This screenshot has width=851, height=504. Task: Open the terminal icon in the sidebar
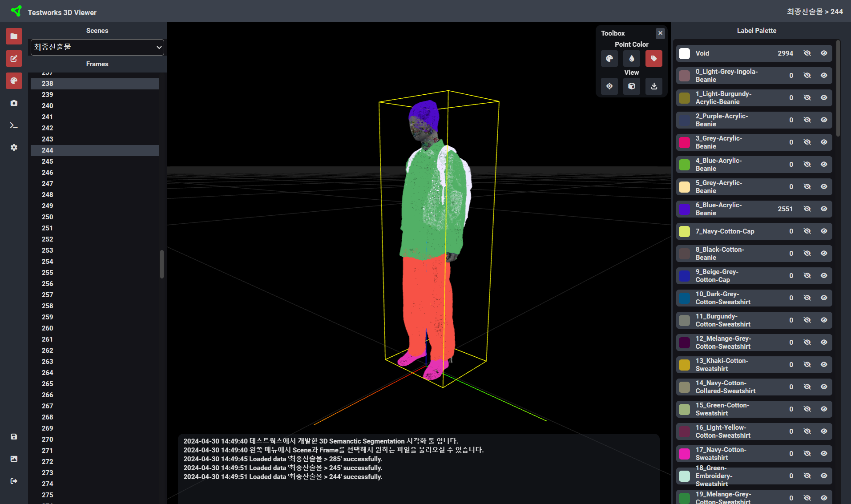click(14, 125)
